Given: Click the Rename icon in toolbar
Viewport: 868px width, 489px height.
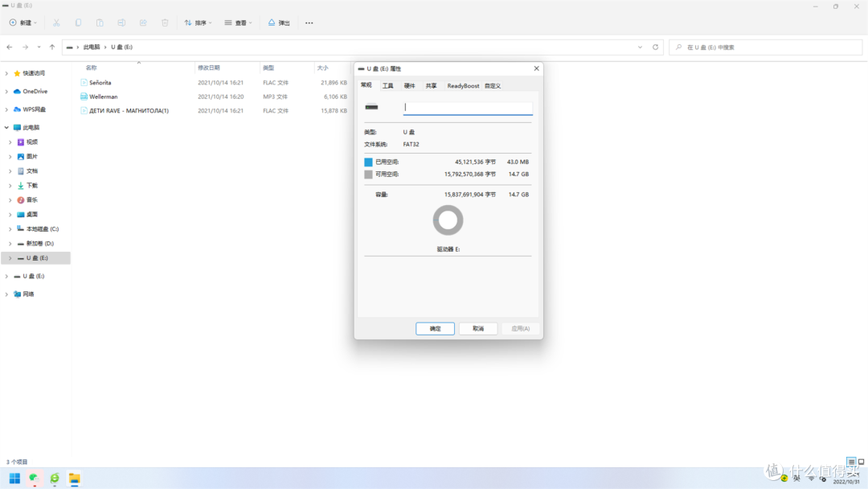Looking at the screenshot, I should [x=121, y=23].
